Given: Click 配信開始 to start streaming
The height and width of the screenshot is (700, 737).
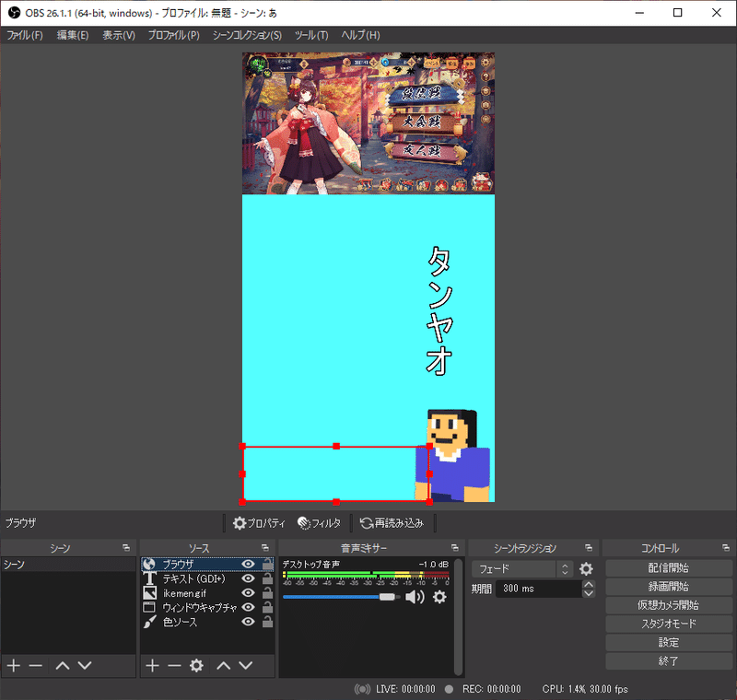Looking at the screenshot, I should [x=669, y=567].
